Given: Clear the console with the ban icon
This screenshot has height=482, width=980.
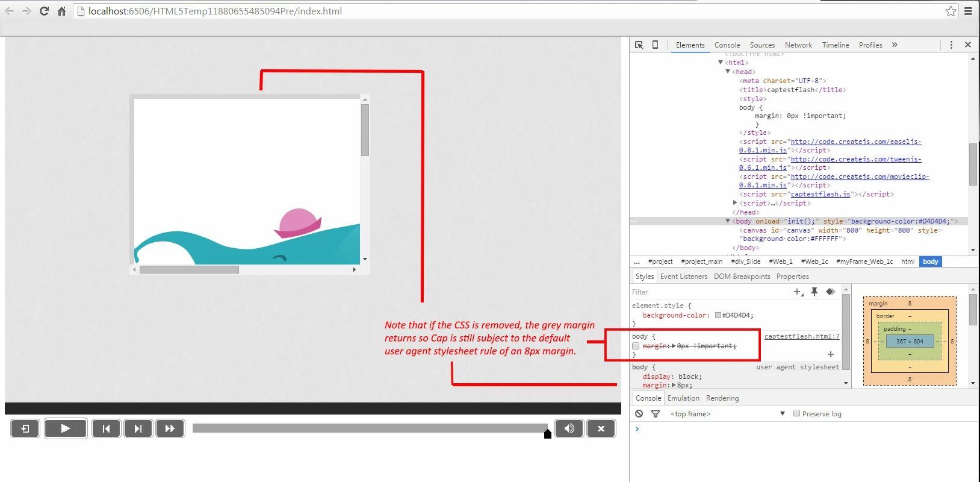Looking at the screenshot, I should pyautogui.click(x=639, y=414).
